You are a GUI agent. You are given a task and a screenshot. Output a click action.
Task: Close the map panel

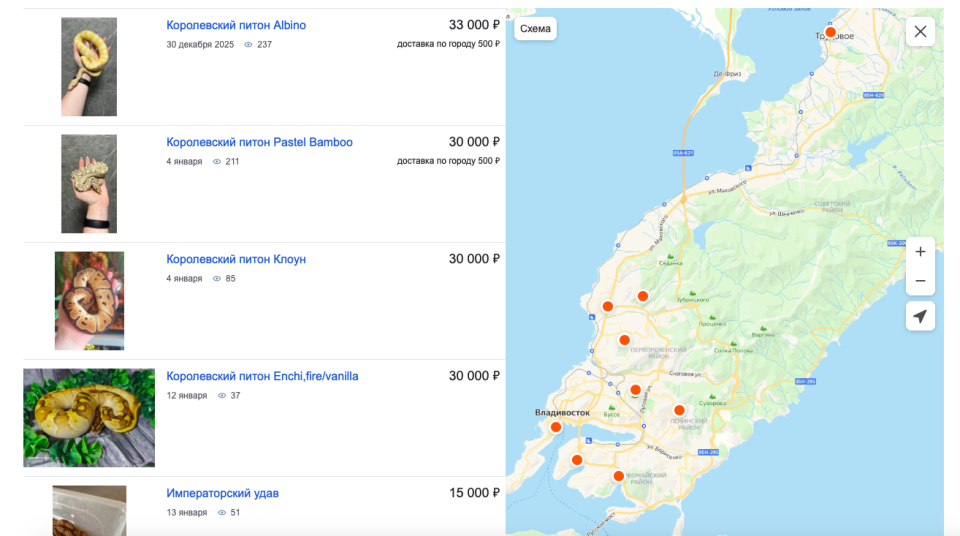pyautogui.click(x=920, y=31)
